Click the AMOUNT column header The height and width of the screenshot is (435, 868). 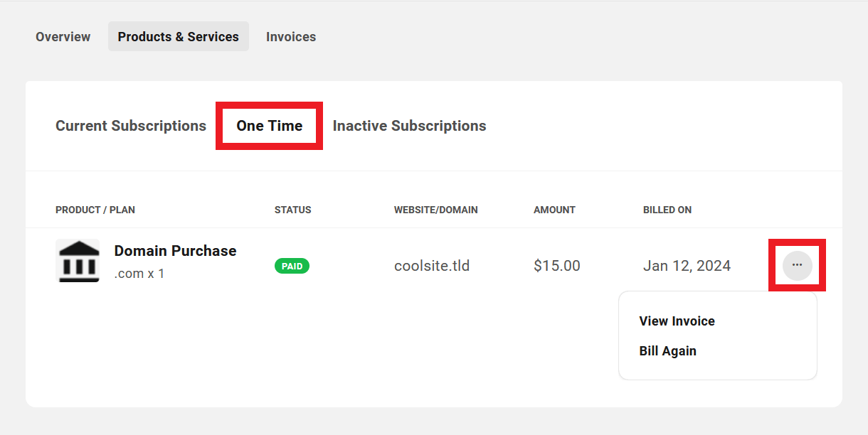[x=554, y=210]
